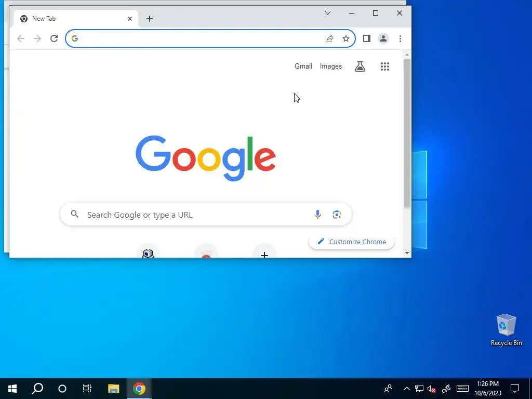Screen dimensions: 532x399
Task: Open the Chrome profile avatar
Action: (x=383, y=38)
